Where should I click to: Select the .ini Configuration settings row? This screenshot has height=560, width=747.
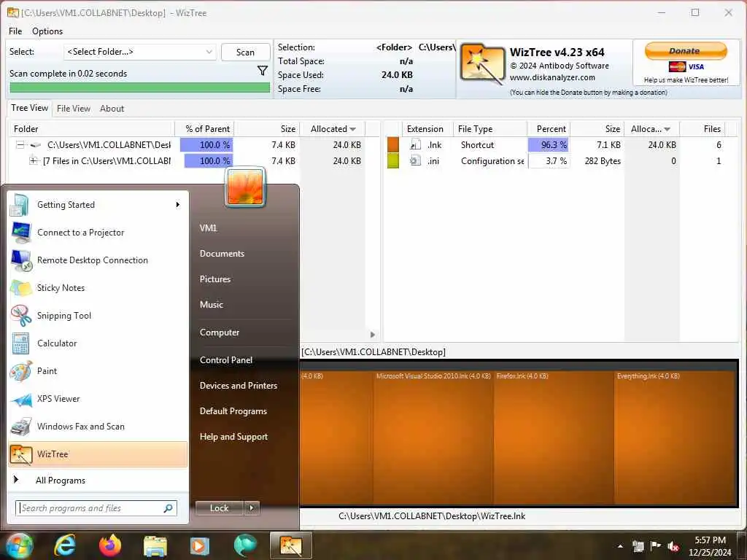557,161
